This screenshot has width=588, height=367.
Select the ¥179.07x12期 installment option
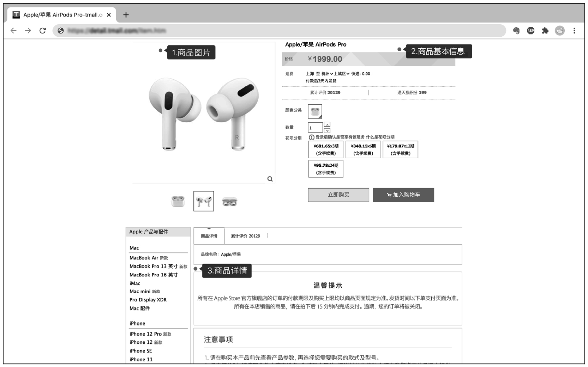coord(400,149)
